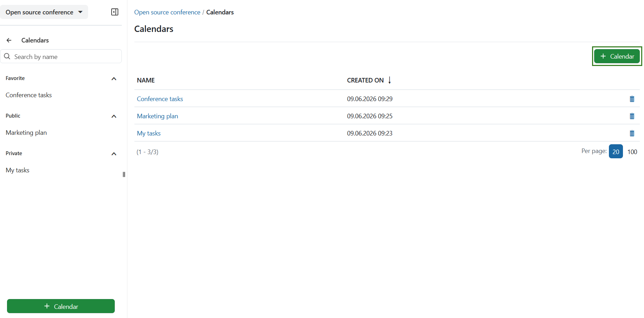Screen dimensions: 644x318
Task: Set per page to 100
Action: (x=632, y=152)
